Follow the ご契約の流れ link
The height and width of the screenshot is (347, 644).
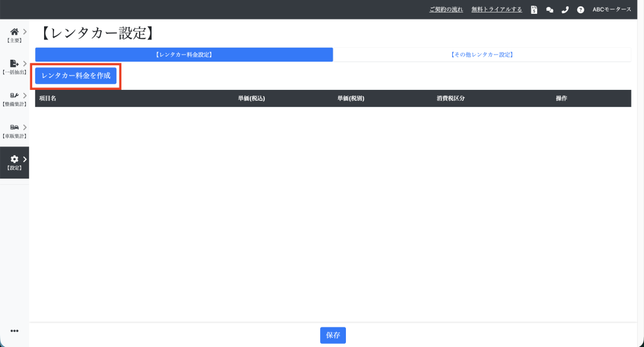[x=447, y=9]
